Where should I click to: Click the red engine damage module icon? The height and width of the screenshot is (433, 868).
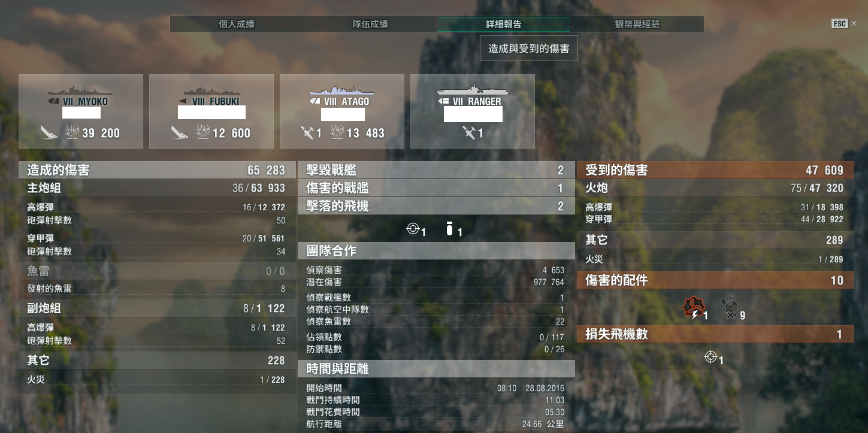[x=693, y=308]
